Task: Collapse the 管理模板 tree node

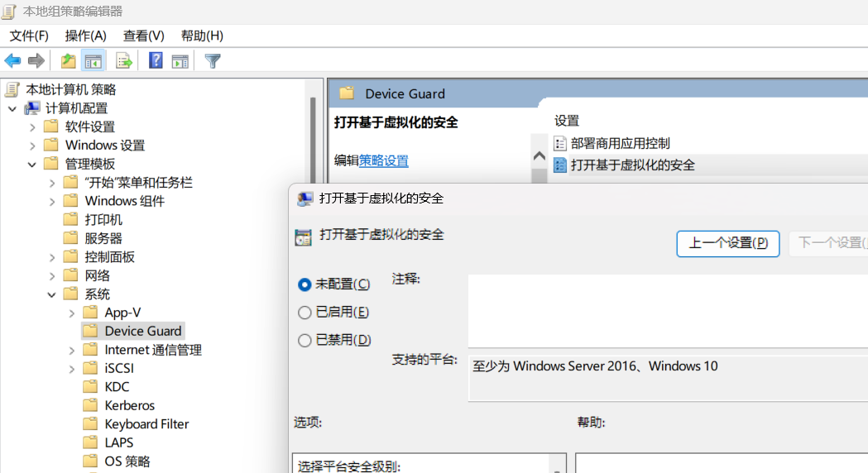Action: (32, 164)
